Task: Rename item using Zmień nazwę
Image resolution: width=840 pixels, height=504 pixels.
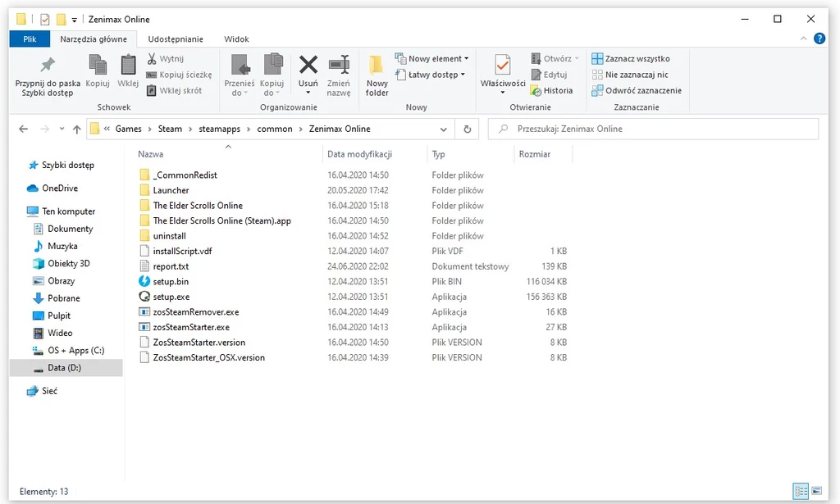Action: point(339,76)
